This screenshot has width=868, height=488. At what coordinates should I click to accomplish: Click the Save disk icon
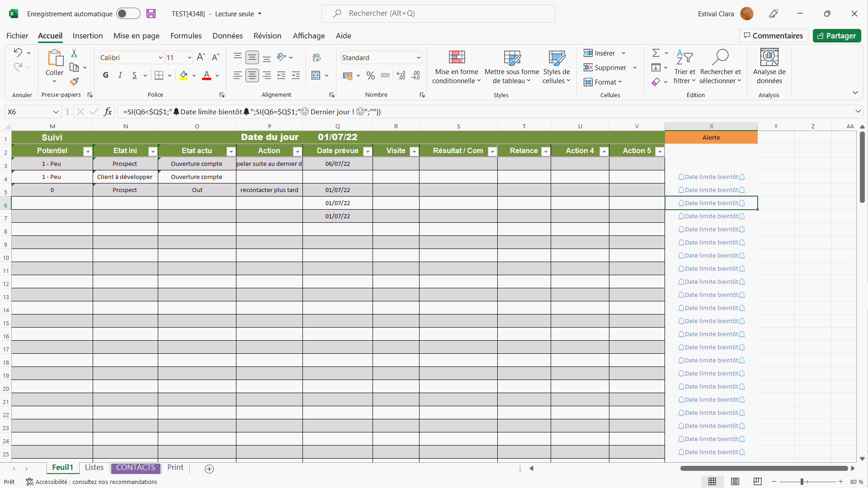tap(151, 14)
